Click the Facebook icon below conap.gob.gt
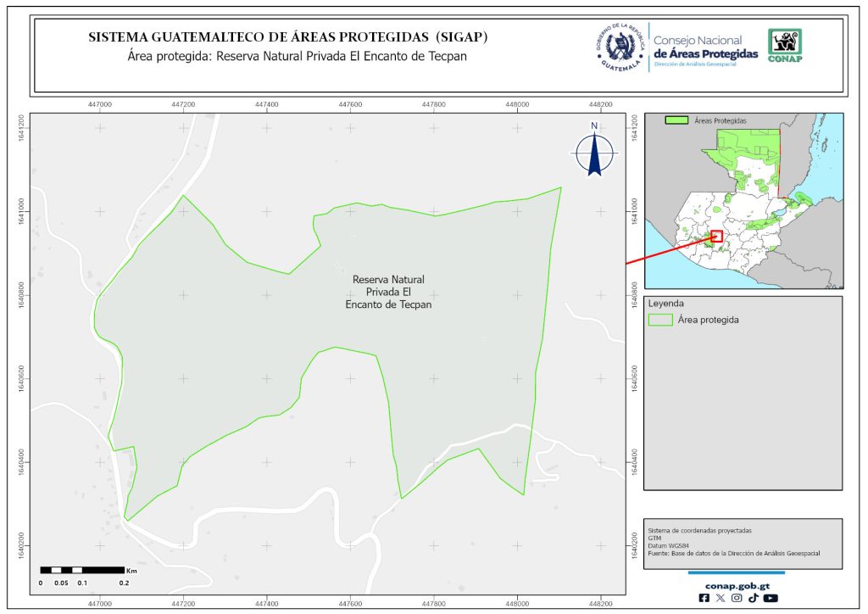Viewport: 868px width, 614px height. click(704, 598)
